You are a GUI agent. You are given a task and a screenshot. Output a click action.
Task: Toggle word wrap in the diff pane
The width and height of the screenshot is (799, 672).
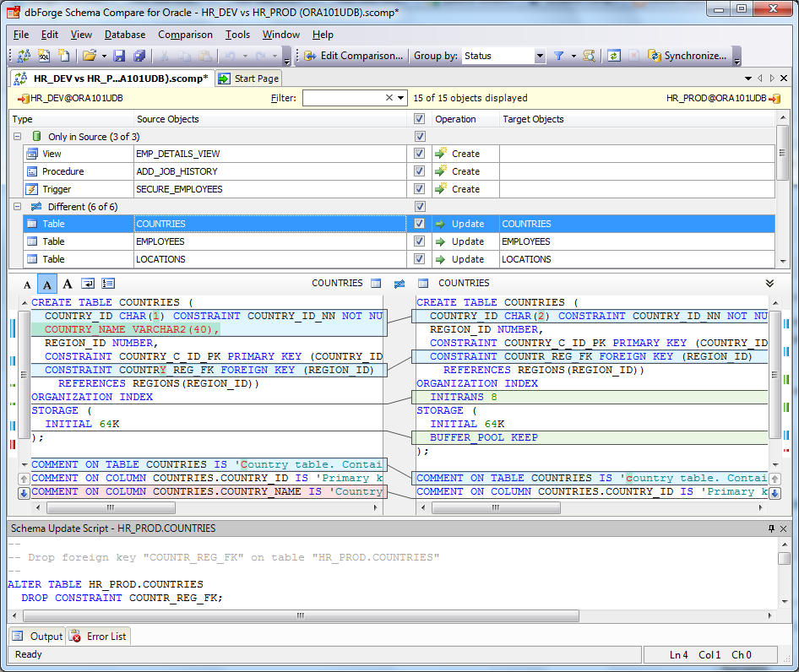click(88, 284)
